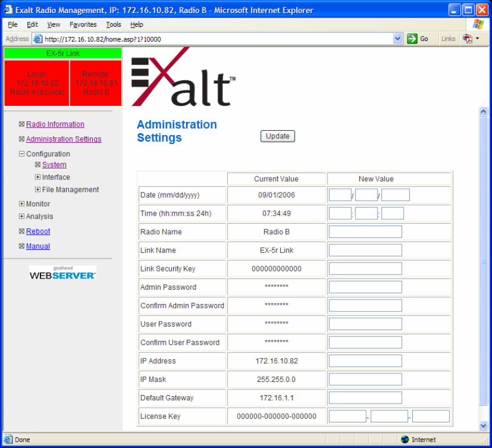Collapse the Configuration tree node
The width and height of the screenshot is (492, 448).
coord(21,154)
